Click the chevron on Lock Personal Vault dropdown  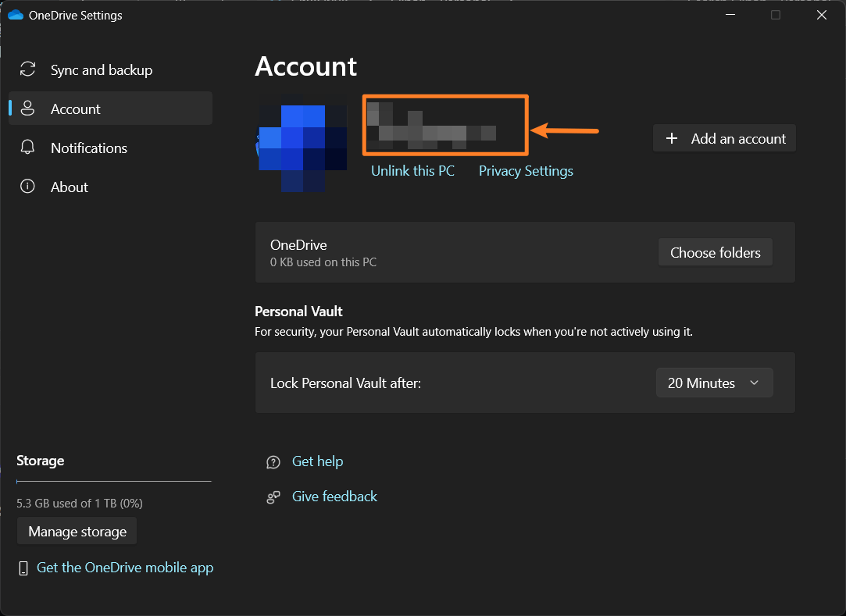(x=755, y=383)
